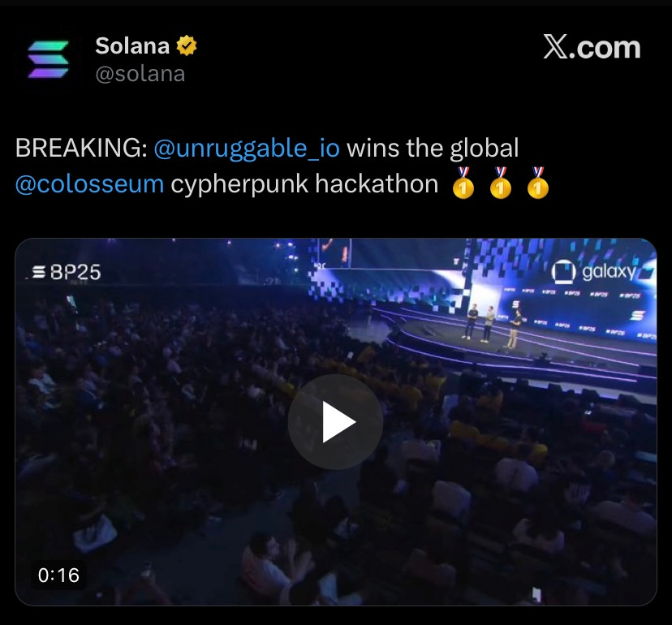This screenshot has height=625, width=672.
Task: Click the X.com watermark logo
Action: [592, 47]
